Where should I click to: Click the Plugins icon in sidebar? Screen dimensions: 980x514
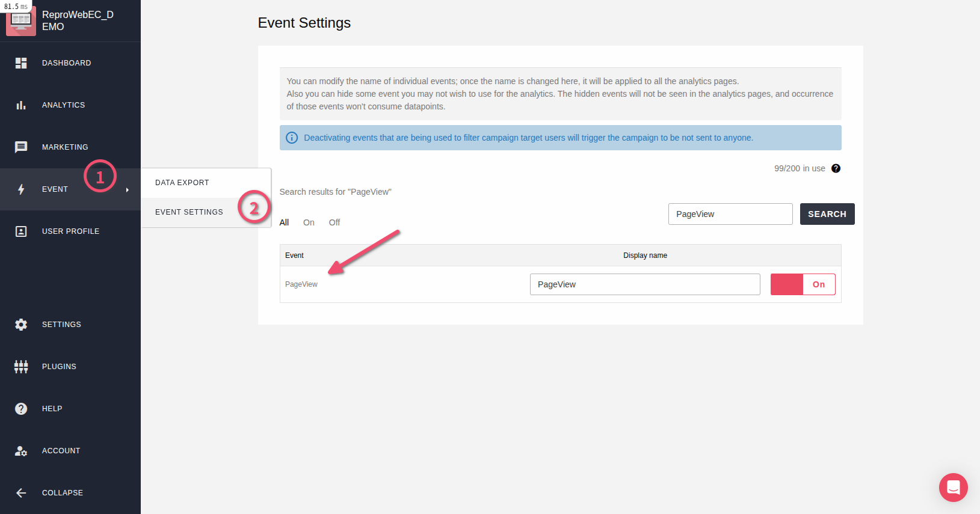coord(21,367)
